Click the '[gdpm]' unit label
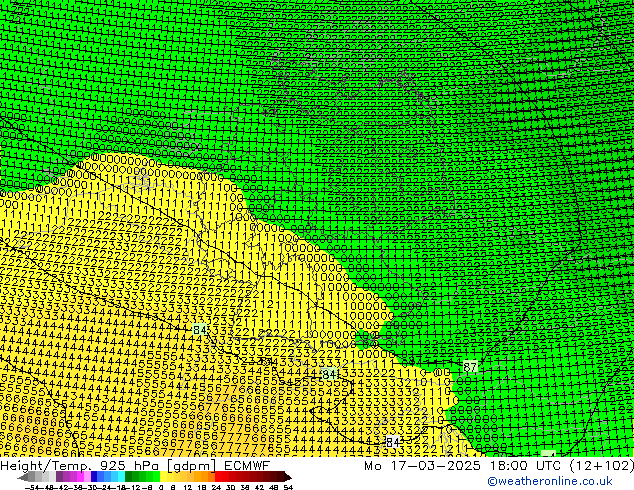This screenshot has height=490, width=634. coord(192,466)
